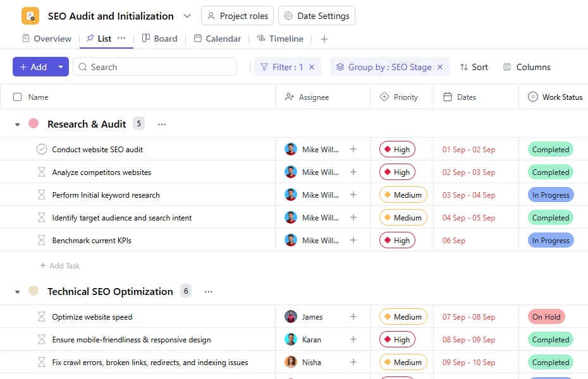Image resolution: width=588 pixels, height=379 pixels.
Task: Open the Research & Audit ellipsis menu
Action: 161,124
